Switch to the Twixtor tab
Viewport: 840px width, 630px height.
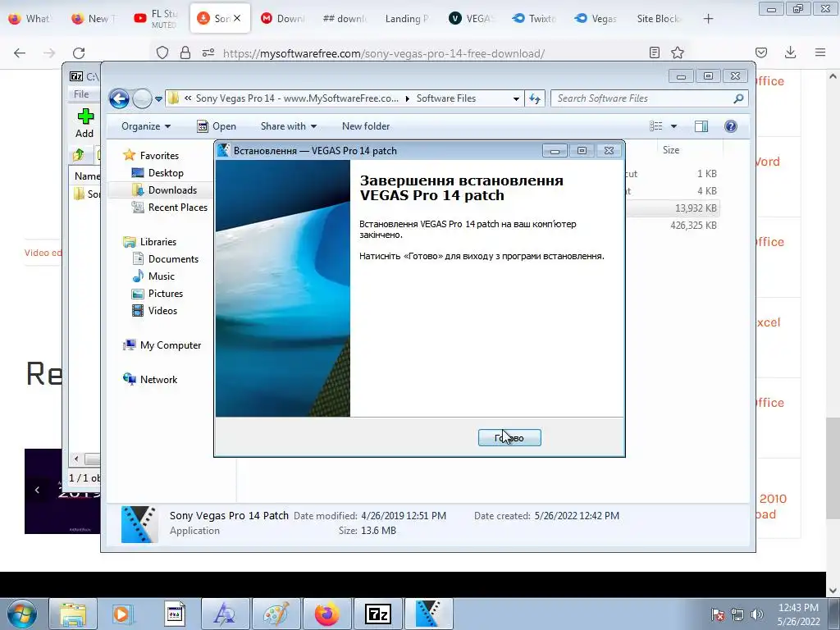click(x=534, y=18)
